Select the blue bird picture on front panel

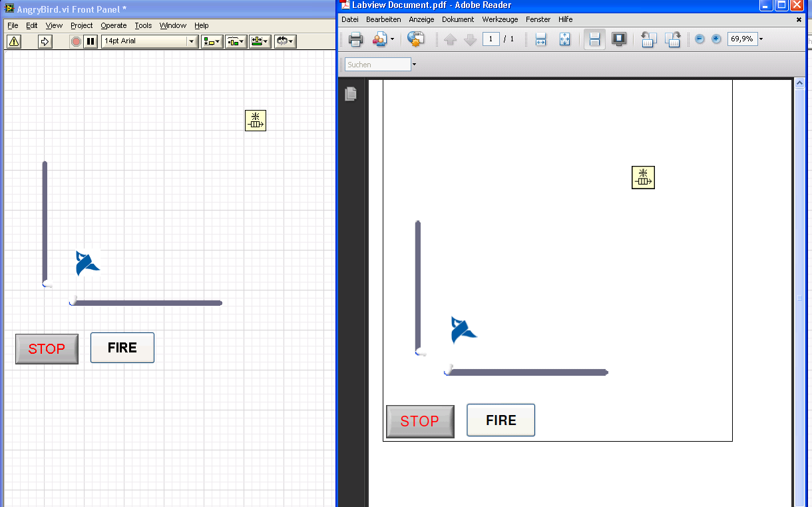point(87,263)
